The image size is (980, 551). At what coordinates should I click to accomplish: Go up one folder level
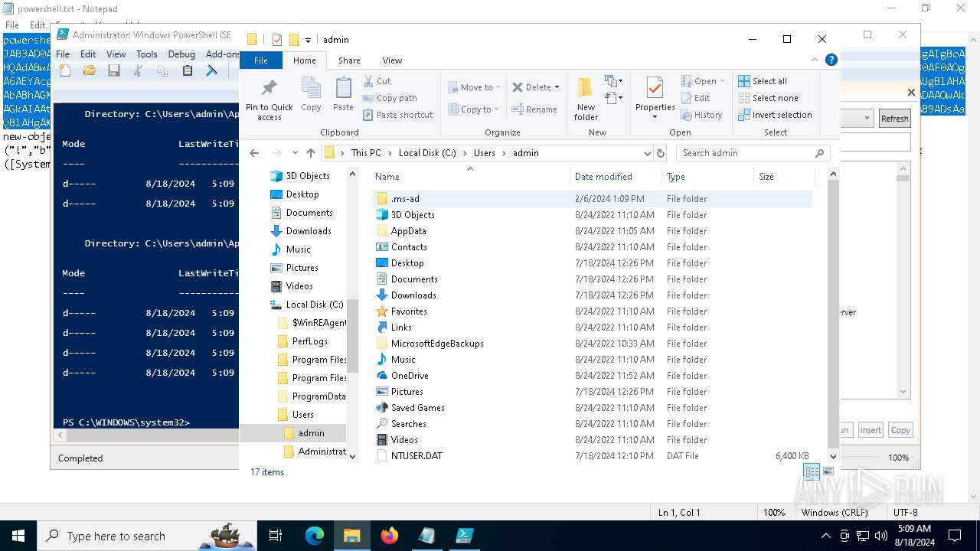(310, 153)
